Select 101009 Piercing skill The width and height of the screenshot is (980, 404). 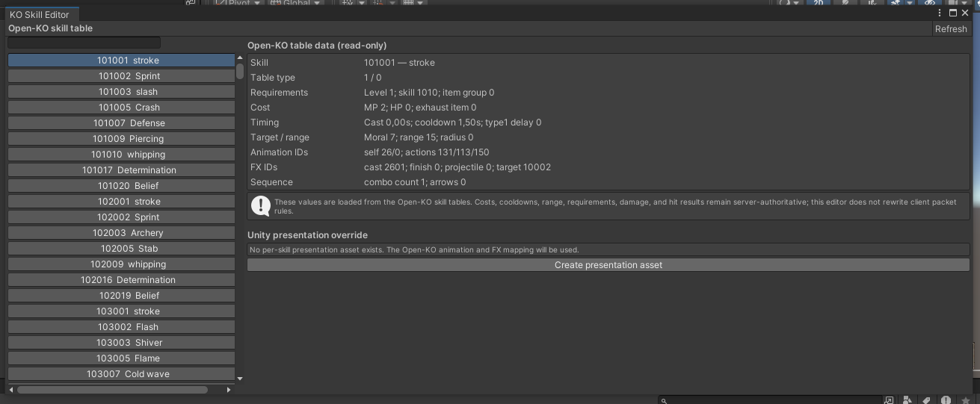[121, 139]
